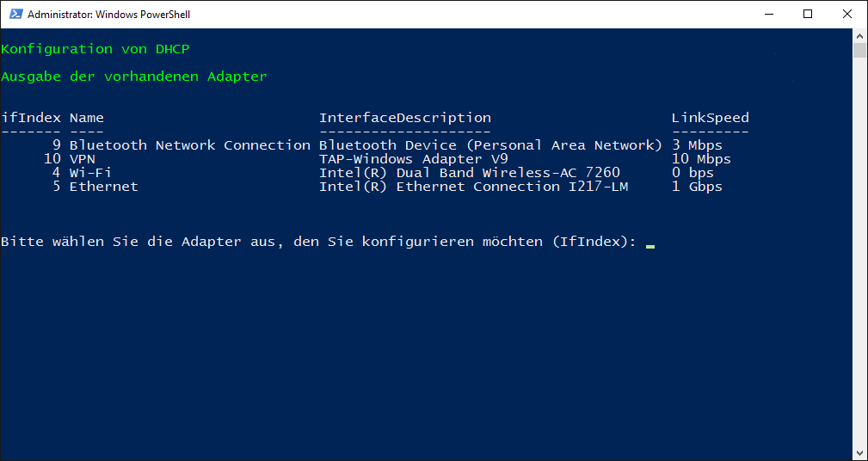This screenshot has height=461, width=868.
Task: Click Bluetooth Network Connection entry
Action: click(x=190, y=145)
